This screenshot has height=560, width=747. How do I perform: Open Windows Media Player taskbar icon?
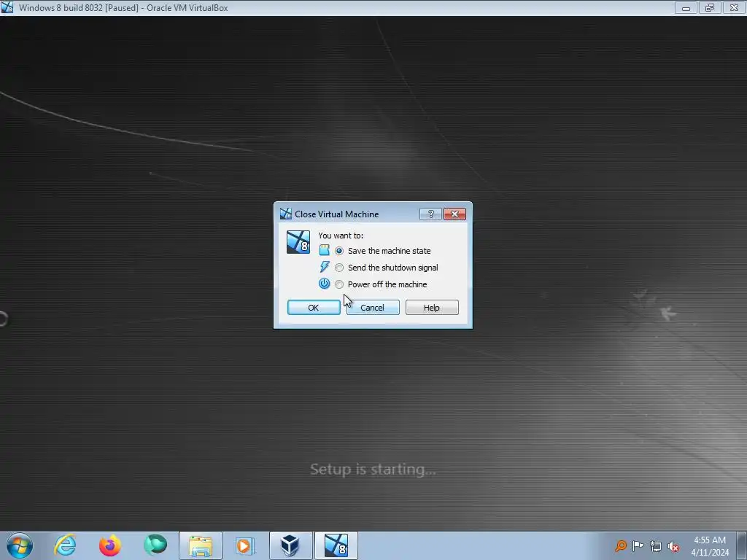[245, 545]
